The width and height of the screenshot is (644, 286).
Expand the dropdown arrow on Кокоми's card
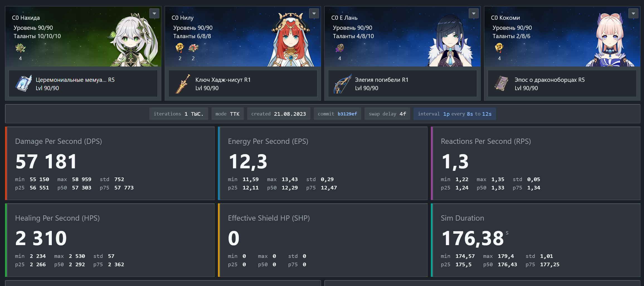click(633, 13)
